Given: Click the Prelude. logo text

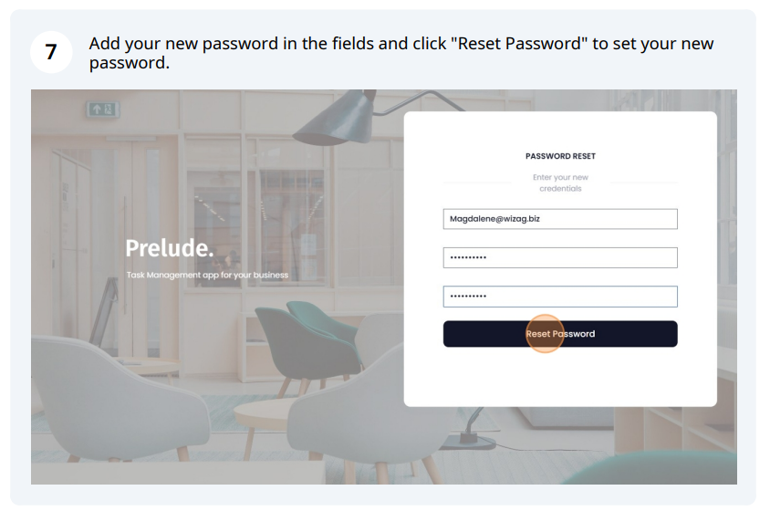Looking at the screenshot, I should (170, 248).
